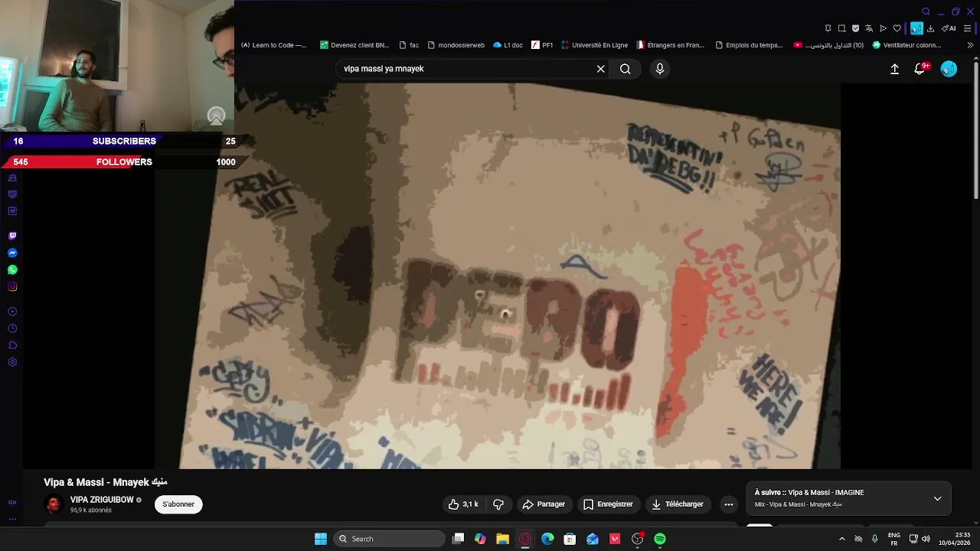The width and height of the screenshot is (980, 551).
Task: Open the Aria AI button
Action: click(x=949, y=28)
